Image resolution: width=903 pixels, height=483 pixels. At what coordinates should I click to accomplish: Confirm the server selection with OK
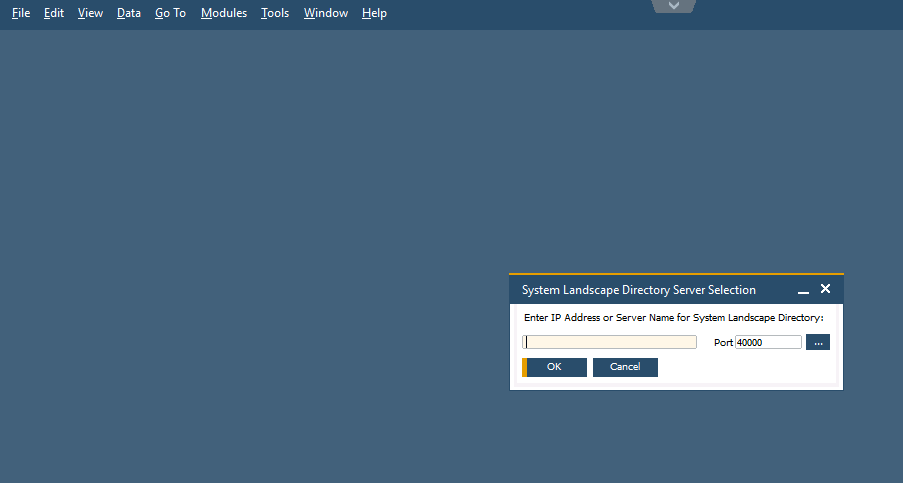point(555,367)
